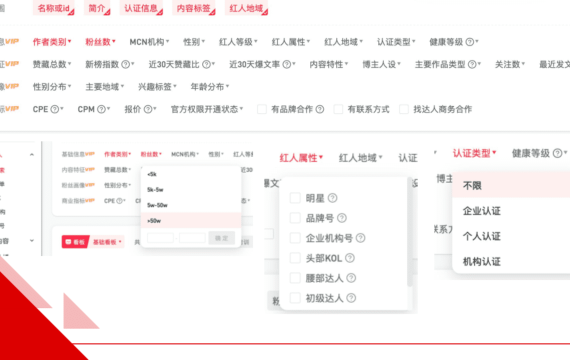Check the 品牌号 option
This screenshot has height=360, width=570.
coord(295,218)
